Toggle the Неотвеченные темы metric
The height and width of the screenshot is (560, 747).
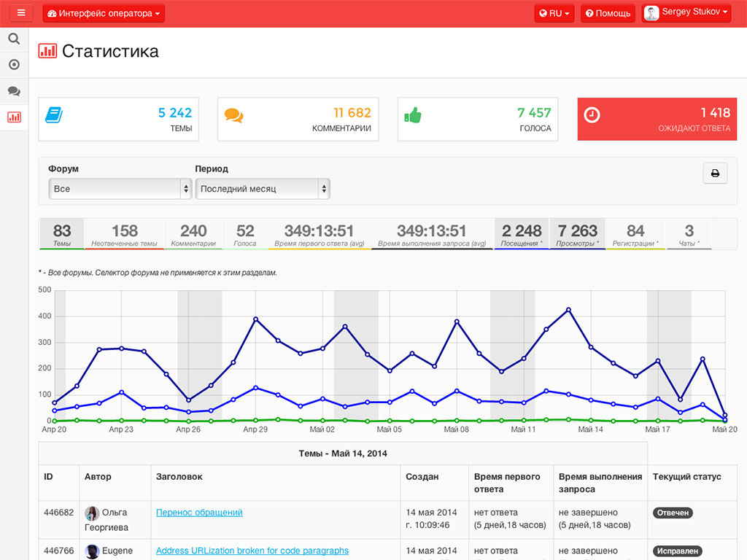click(124, 234)
